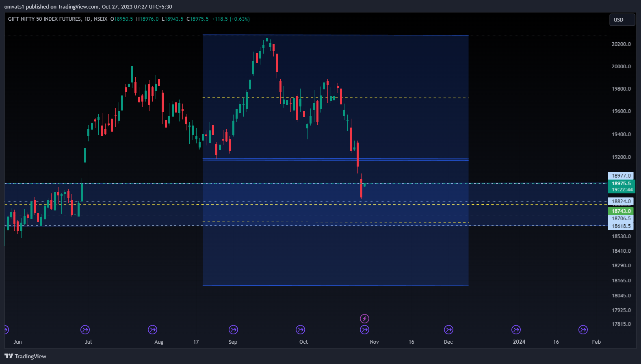Viewport: 641px width, 364px height.
Task: Click the 19800.0 price axis value
Action: tap(621, 89)
